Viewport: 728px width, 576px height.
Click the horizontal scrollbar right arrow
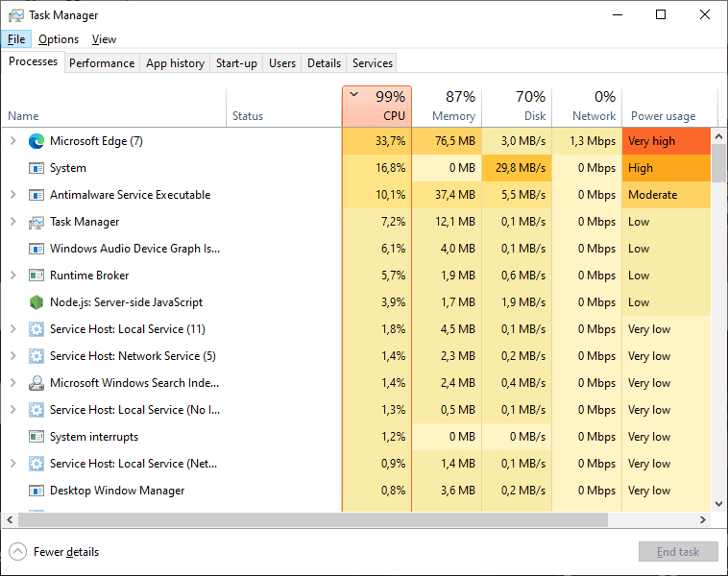pyautogui.click(x=703, y=519)
